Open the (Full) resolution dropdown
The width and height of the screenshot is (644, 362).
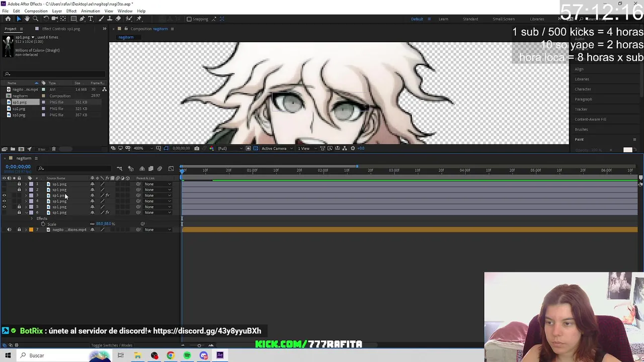[230, 148]
